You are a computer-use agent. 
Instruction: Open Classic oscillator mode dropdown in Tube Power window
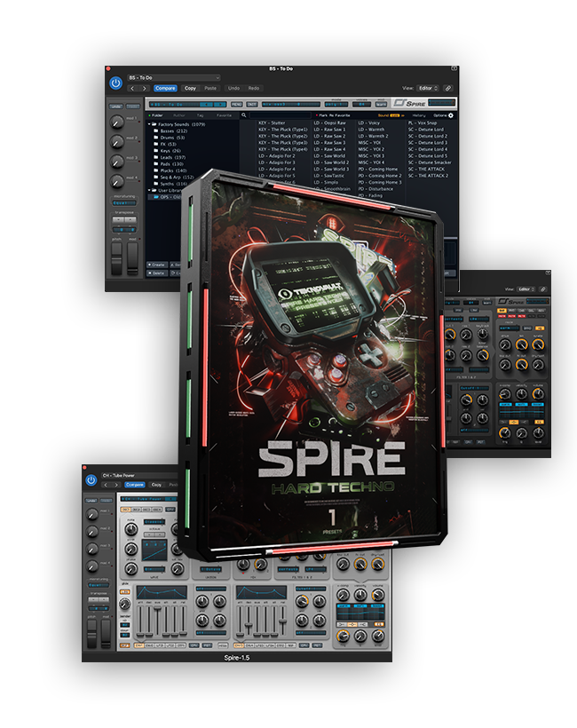[x=154, y=522]
